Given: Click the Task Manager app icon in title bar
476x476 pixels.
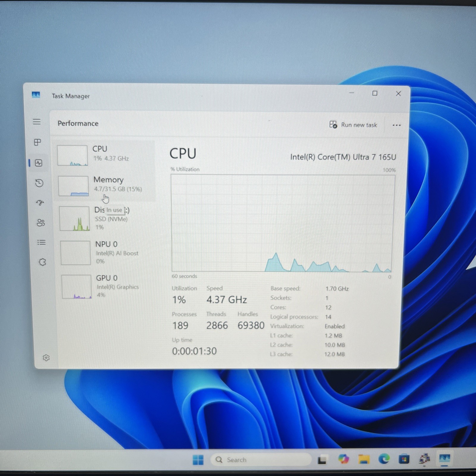Looking at the screenshot, I should click(36, 95).
